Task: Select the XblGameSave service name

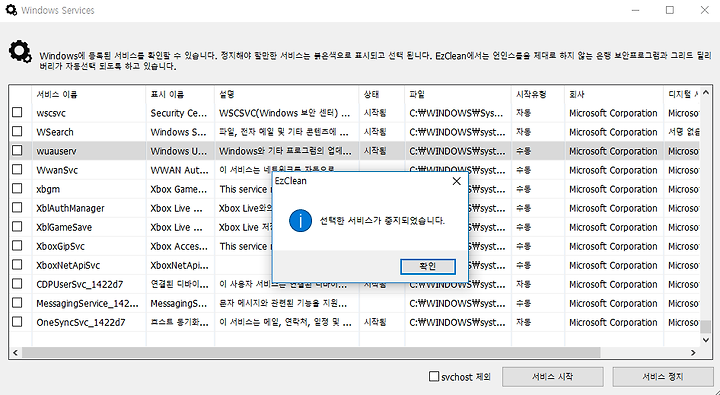Action: pos(64,227)
